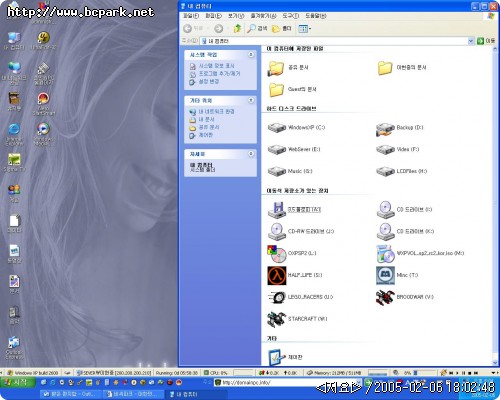Click the green Start button
The image size is (500, 400).
(x=18, y=382)
